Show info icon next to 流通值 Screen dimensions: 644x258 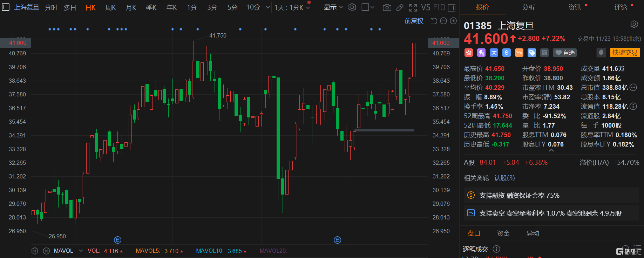pos(633,106)
